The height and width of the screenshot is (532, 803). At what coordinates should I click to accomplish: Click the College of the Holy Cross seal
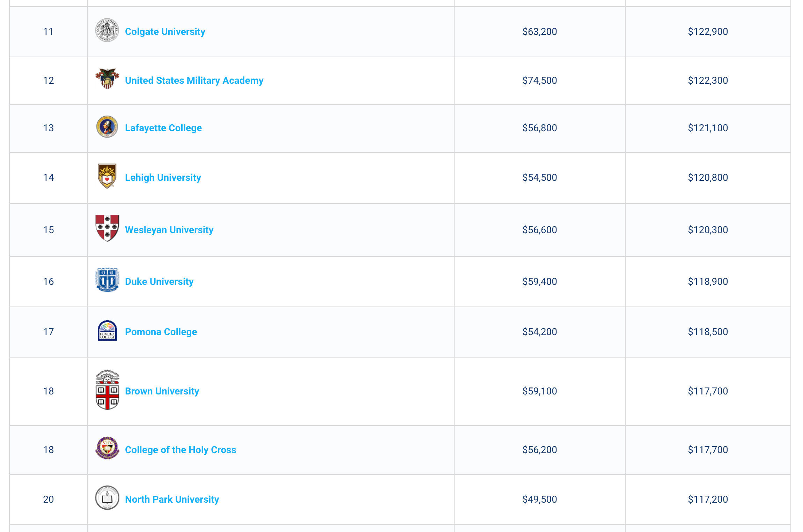107,448
